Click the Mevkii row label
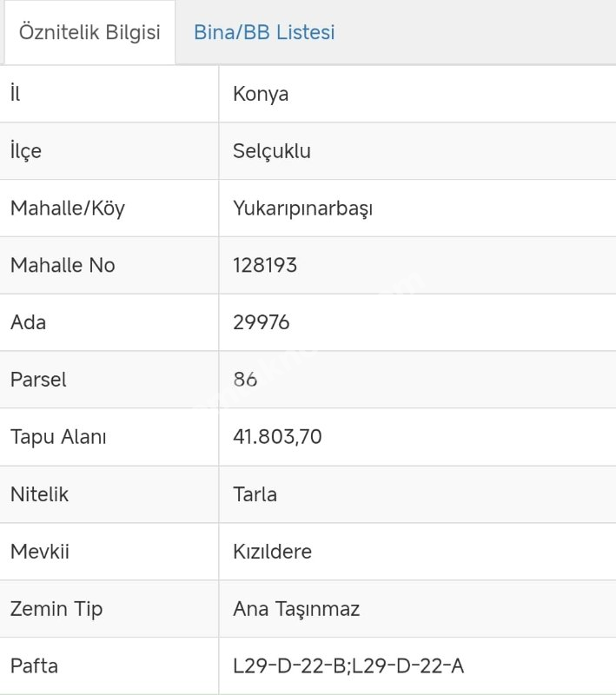This screenshot has height=695, width=616. 39,552
